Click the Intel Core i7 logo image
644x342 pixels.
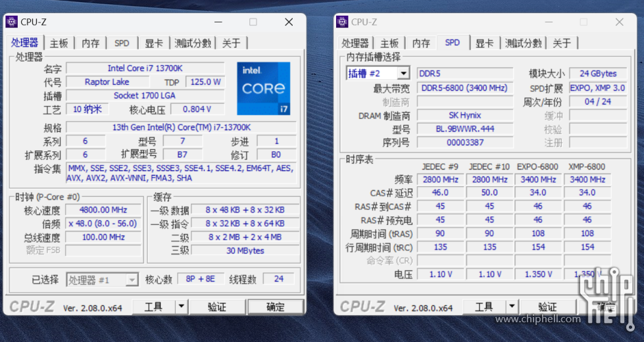tap(264, 88)
